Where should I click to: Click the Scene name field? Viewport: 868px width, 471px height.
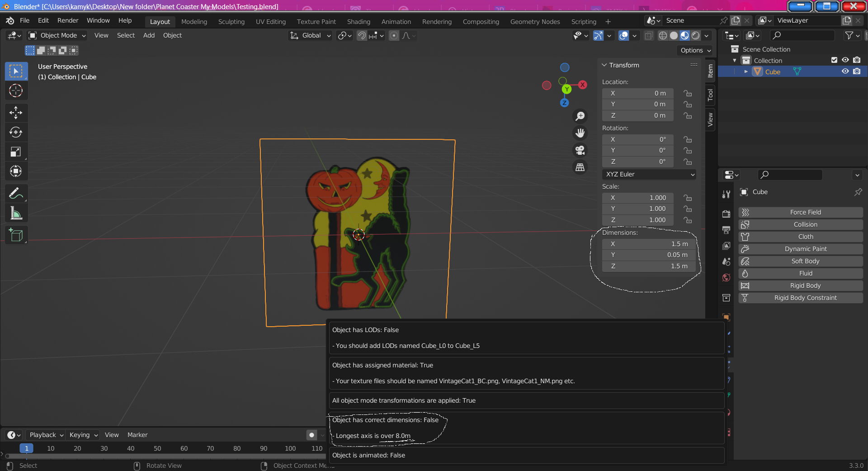pos(690,20)
